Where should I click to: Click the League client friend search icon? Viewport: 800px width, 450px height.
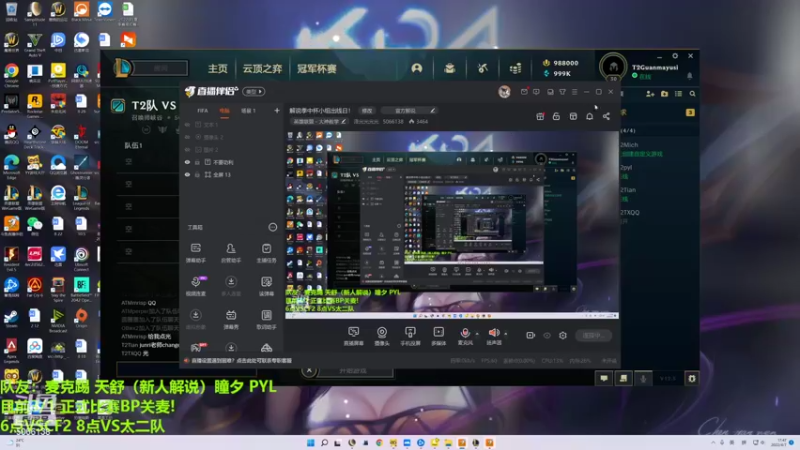[692, 94]
